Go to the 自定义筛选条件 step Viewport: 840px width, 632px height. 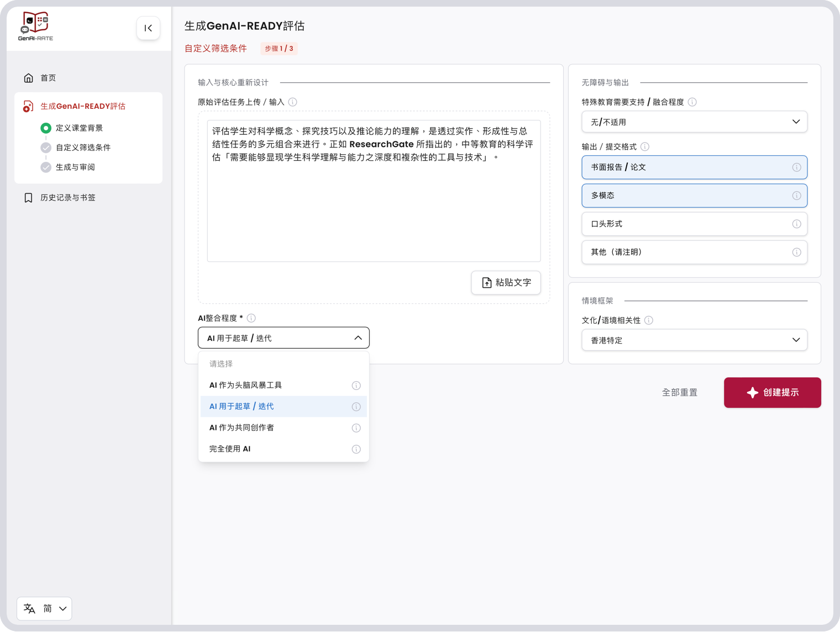point(83,148)
